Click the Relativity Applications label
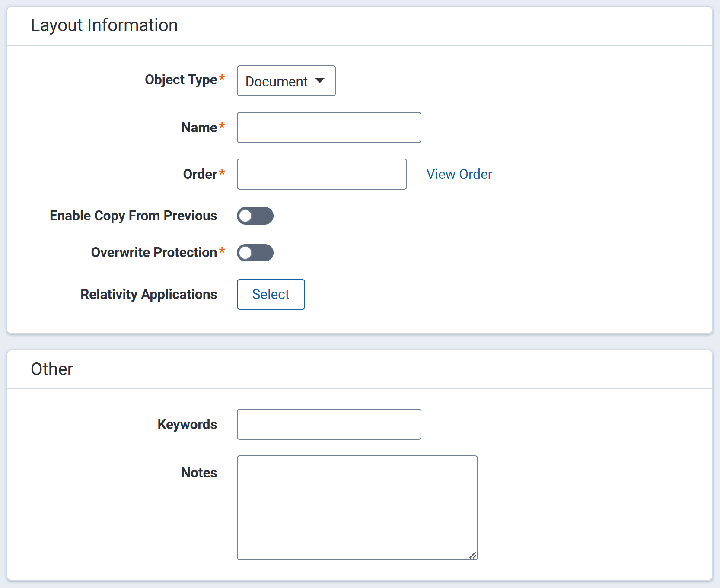 [149, 294]
